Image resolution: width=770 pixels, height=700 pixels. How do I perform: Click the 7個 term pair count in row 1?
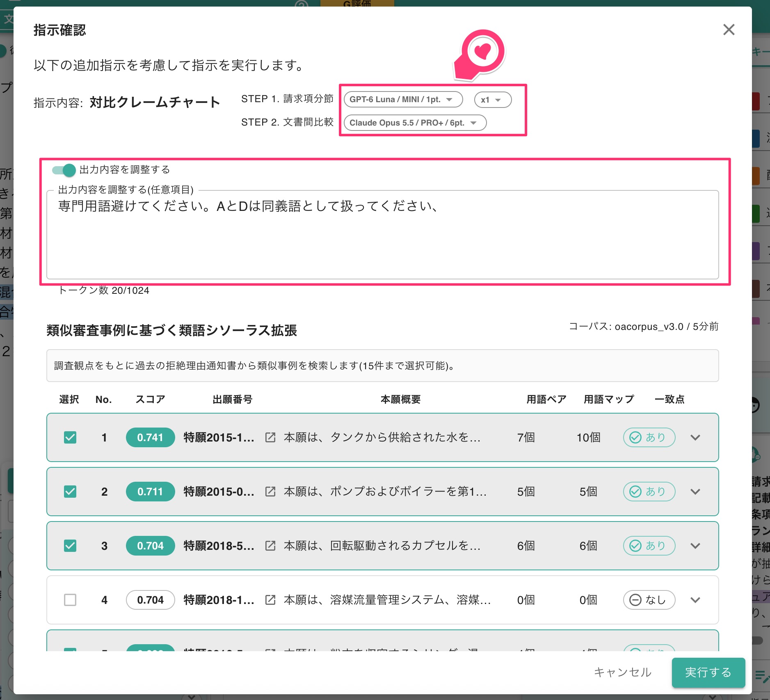pyautogui.click(x=526, y=437)
